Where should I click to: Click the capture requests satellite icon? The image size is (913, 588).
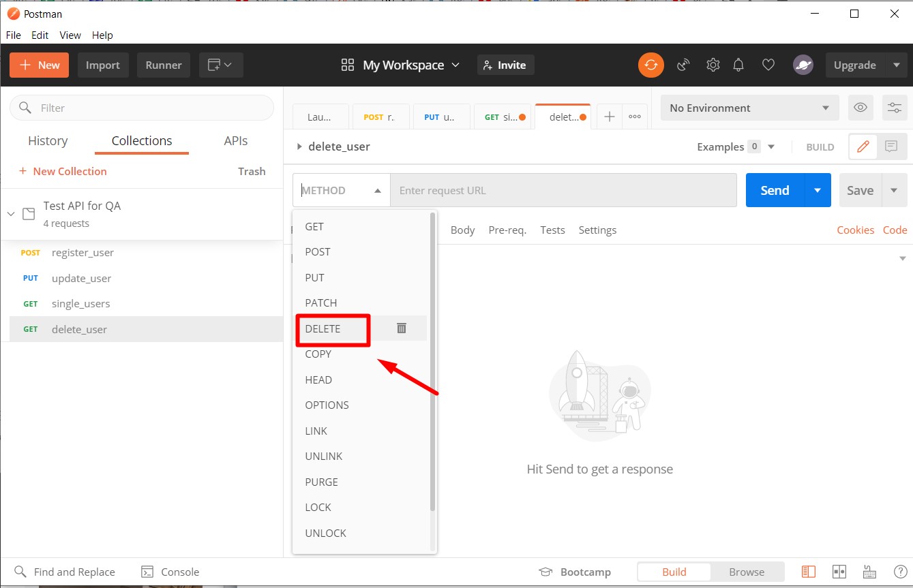(x=683, y=65)
